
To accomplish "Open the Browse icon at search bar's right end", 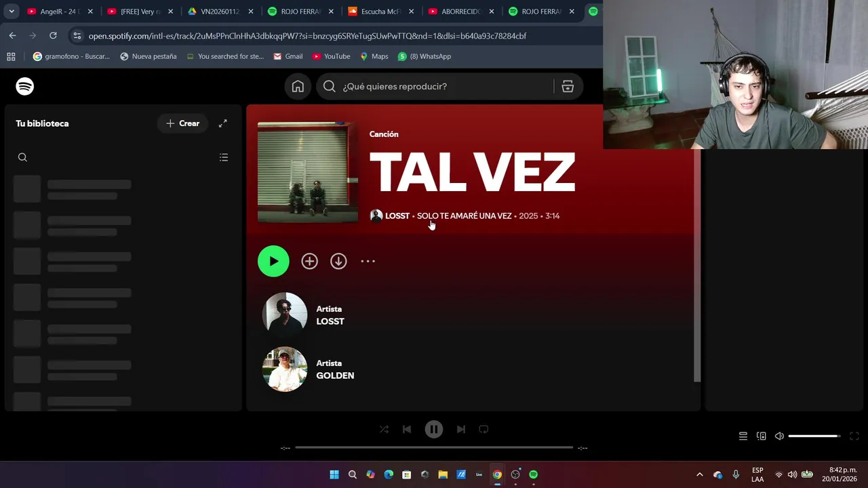I will 568,86.
